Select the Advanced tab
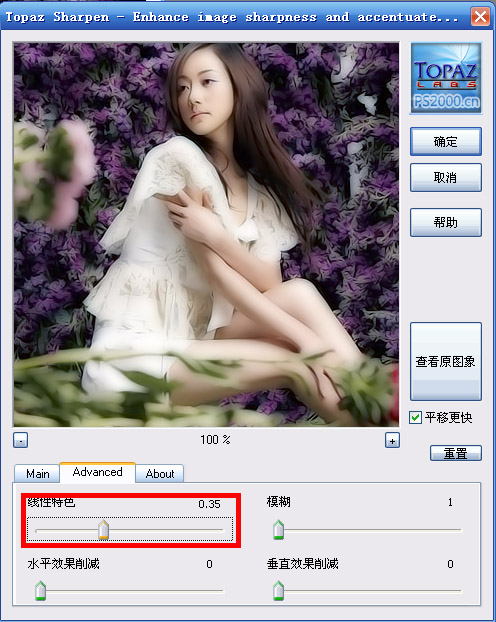496x622 pixels. click(x=97, y=472)
